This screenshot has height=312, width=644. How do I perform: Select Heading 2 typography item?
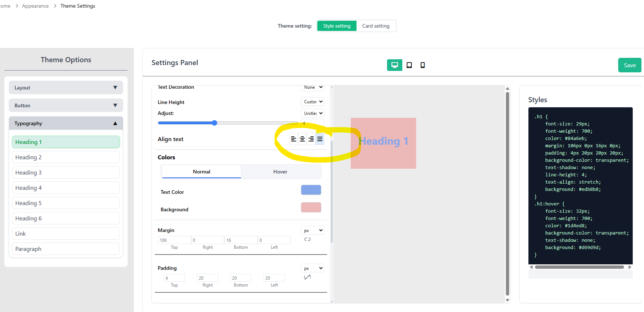66,157
